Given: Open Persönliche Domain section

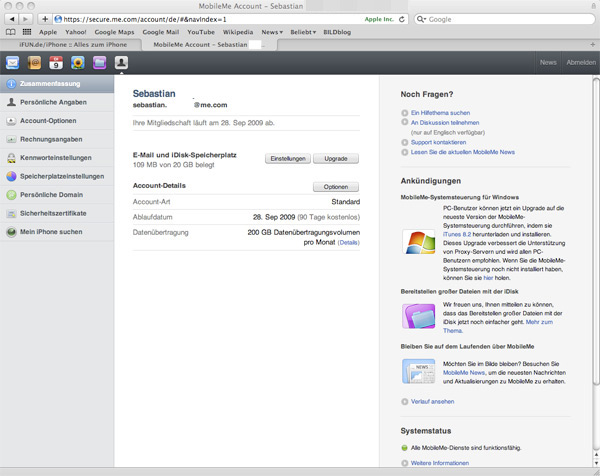Looking at the screenshot, I should 57,195.
